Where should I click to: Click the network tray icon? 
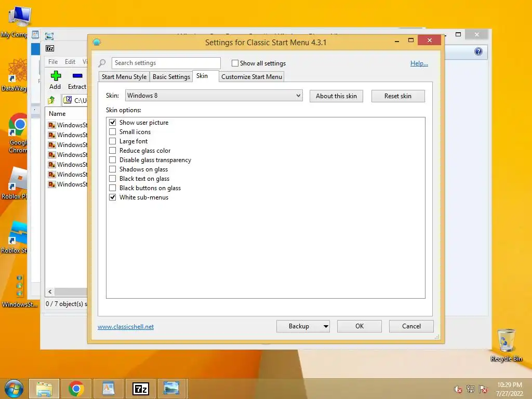[471, 389]
